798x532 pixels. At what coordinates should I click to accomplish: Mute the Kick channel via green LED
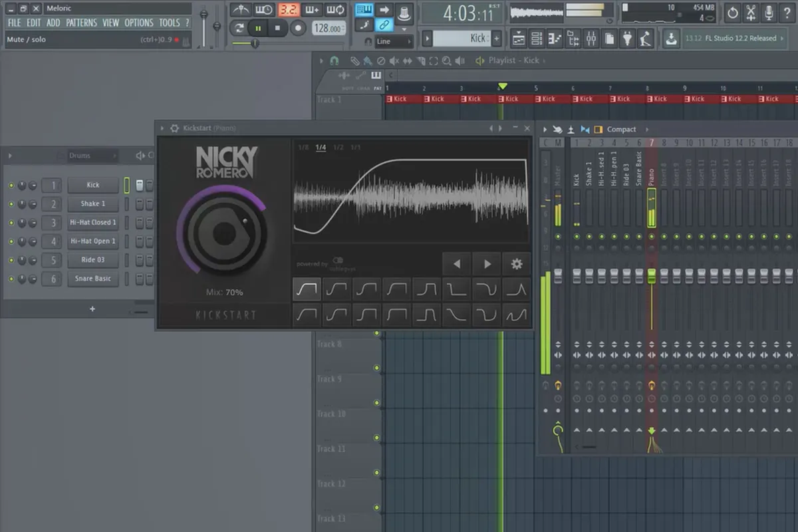[x=11, y=186]
